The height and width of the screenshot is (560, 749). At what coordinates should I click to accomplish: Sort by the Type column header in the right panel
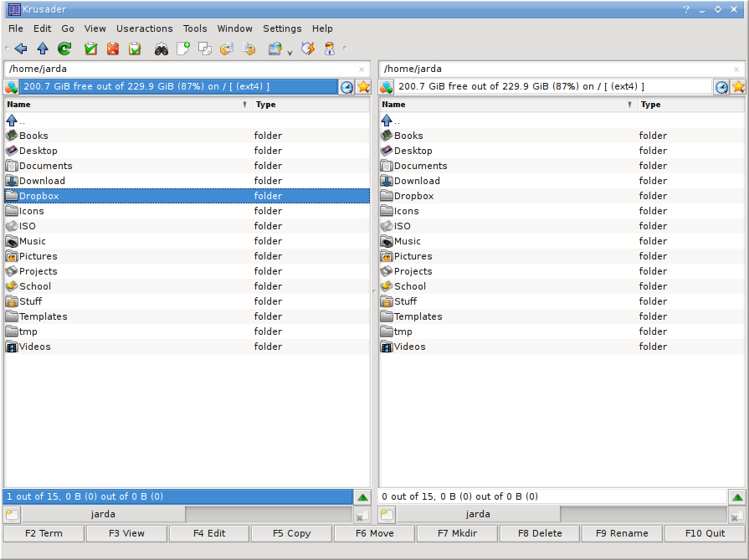click(691, 105)
